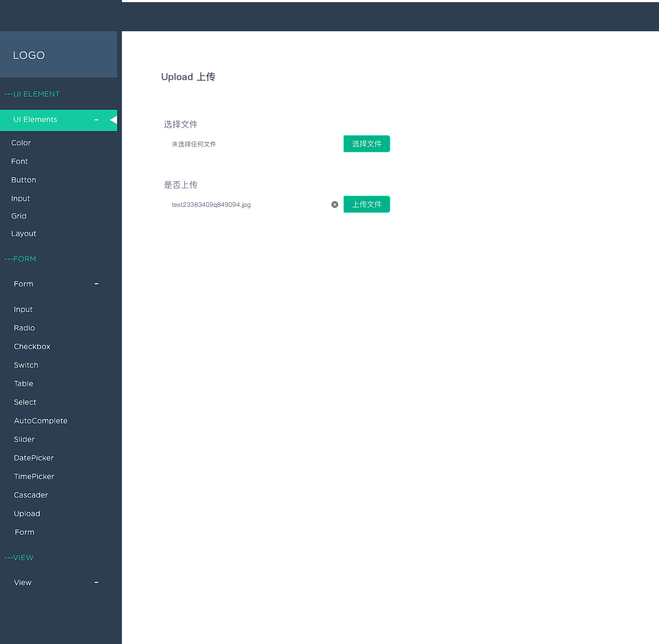Go to the Slider page

[24, 439]
